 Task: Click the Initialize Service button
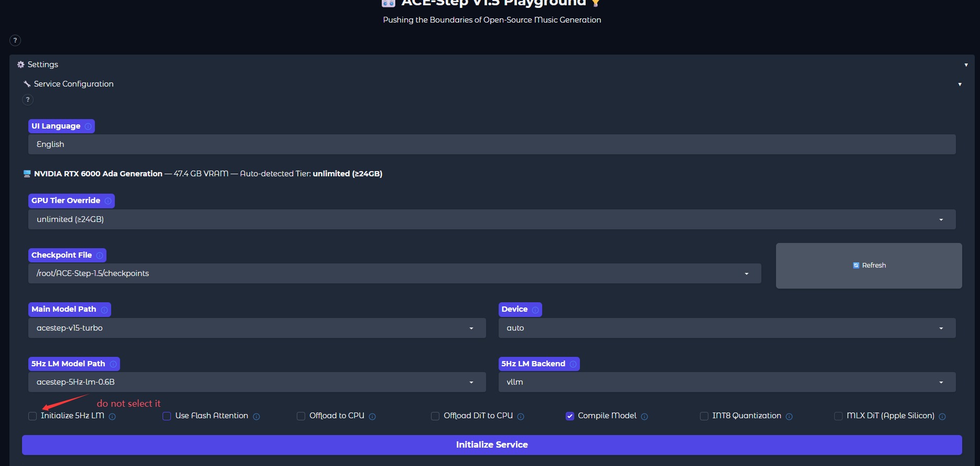tap(492, 445)
